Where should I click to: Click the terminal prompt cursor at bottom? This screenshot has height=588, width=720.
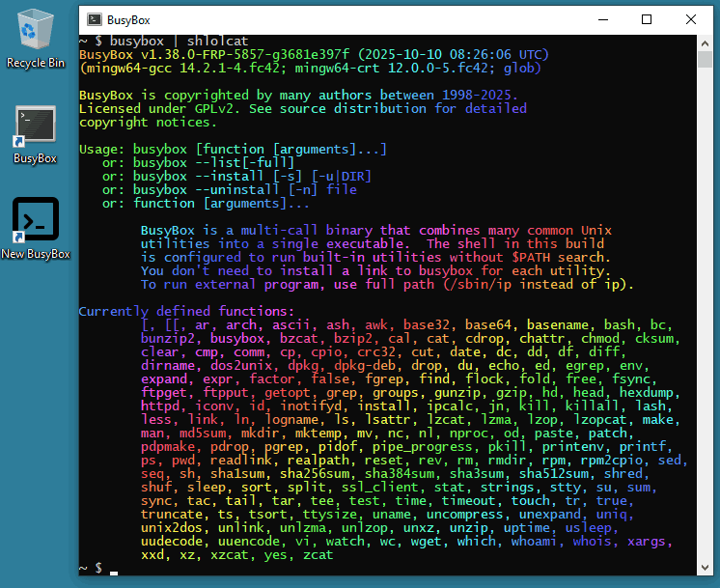pos(114,573)
